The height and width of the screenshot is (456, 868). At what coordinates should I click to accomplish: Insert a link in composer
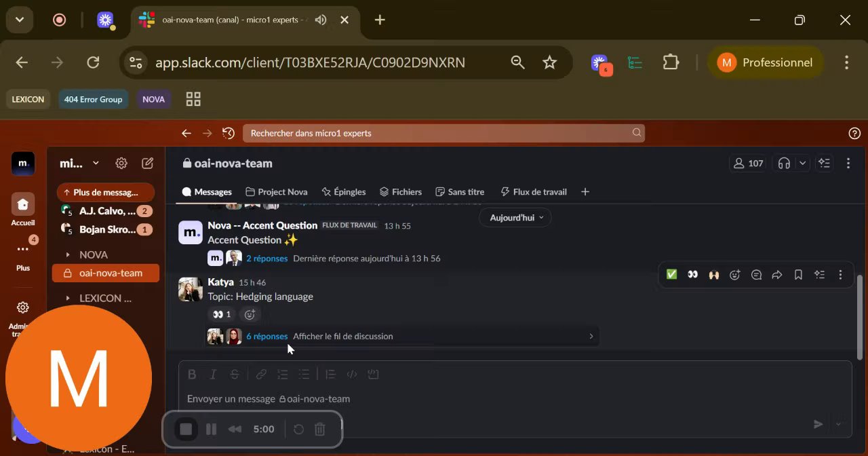click(x=261, y=374)
